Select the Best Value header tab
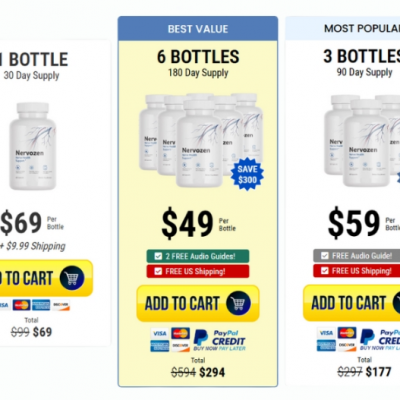This screenshot has height=400, width=400. (198, 29)
